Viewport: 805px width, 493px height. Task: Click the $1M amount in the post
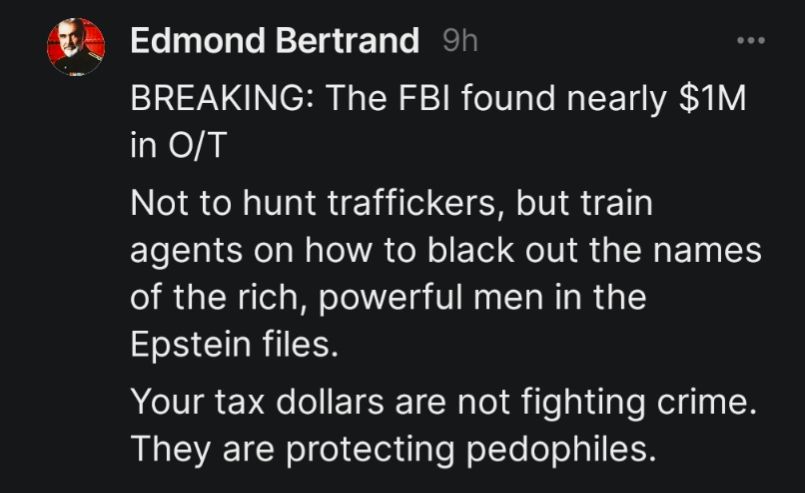click(713, 98)
